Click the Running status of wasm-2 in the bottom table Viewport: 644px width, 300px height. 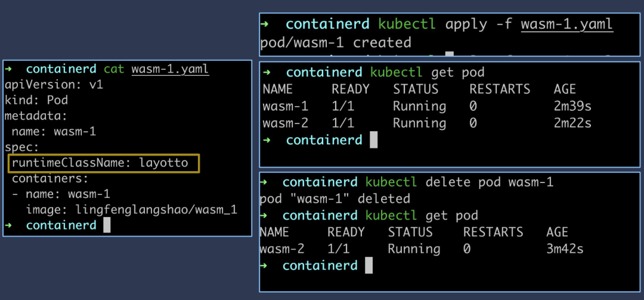[414, 249]
